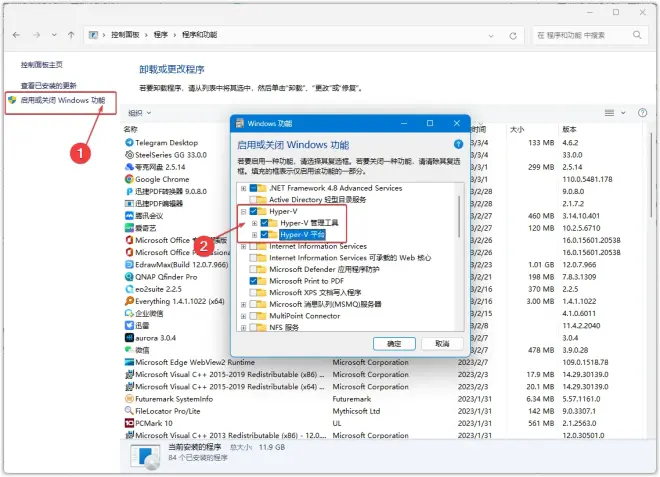
Task: Open 控制面板主页 link
Action: (x=42, y=64)
